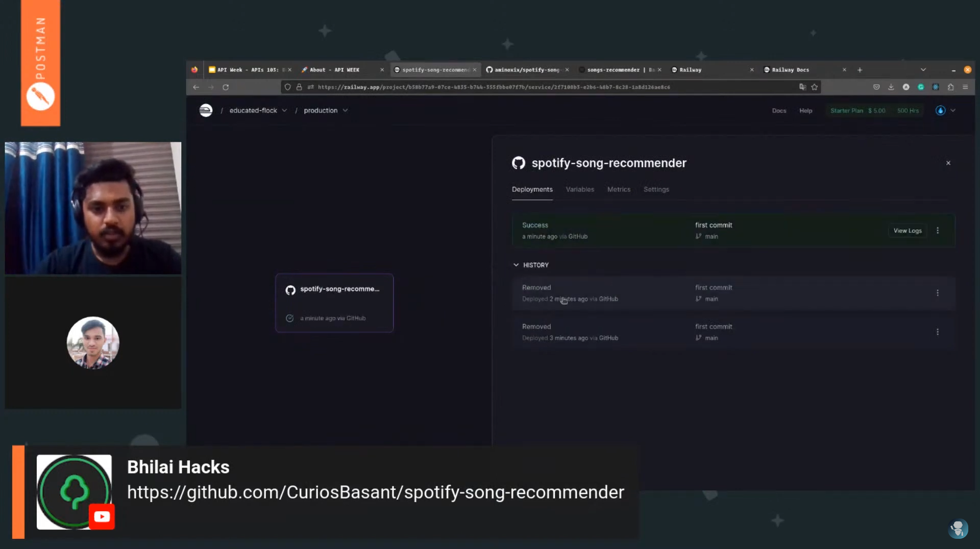This screenshot has height=549, width=980.
Task: Open the Settings tab
Action: [x=656, y=190]
